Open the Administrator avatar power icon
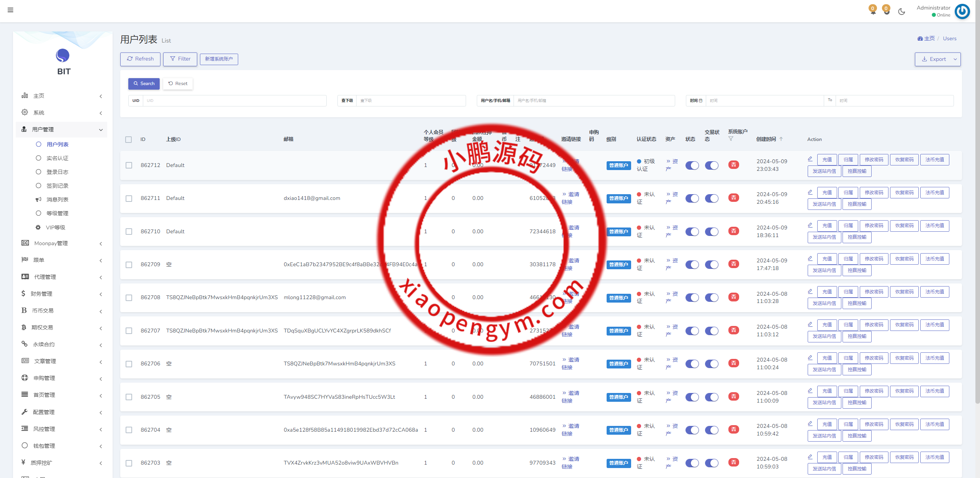Screen dimensions: 980x478 (x=962, y=11)
